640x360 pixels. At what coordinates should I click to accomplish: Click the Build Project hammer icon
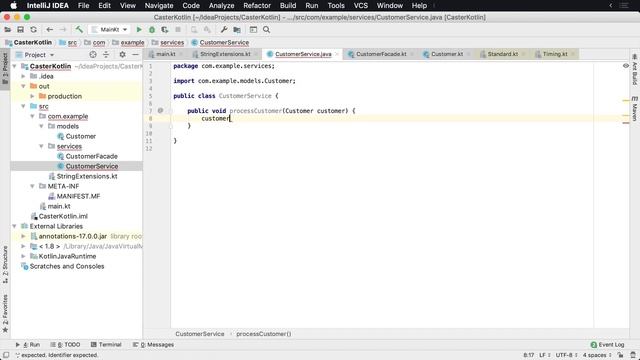(79, 29)
